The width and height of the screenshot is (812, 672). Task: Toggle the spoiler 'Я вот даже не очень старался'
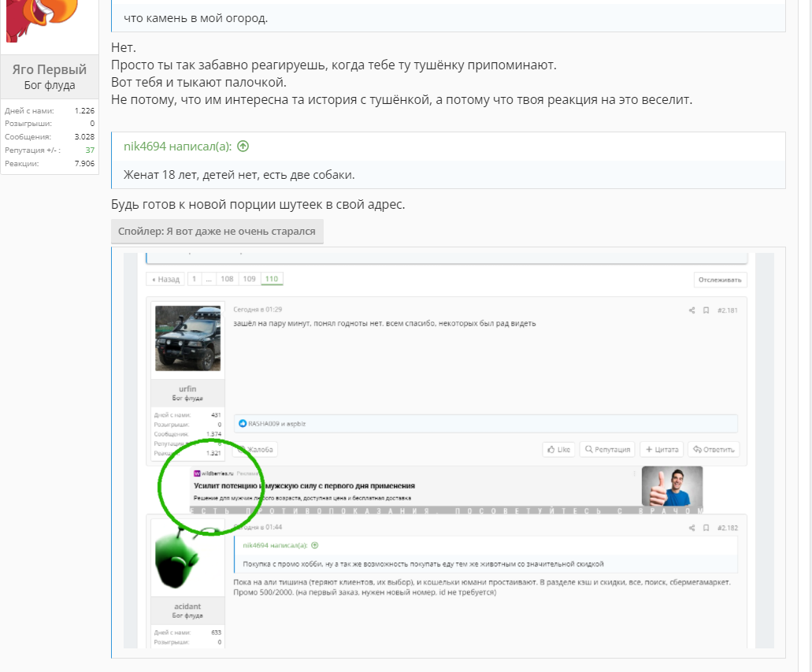217,231
